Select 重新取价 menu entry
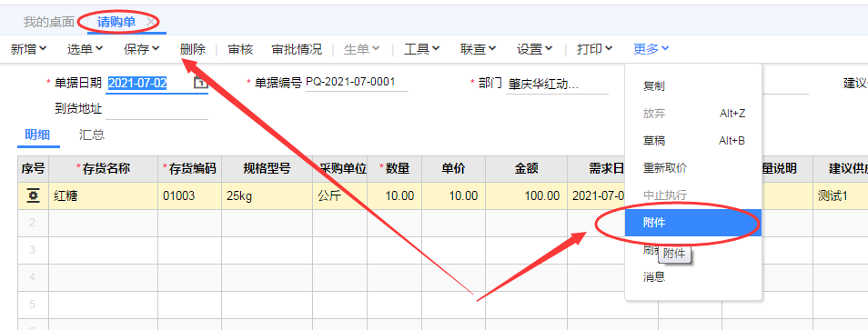 tap(693, 167)
